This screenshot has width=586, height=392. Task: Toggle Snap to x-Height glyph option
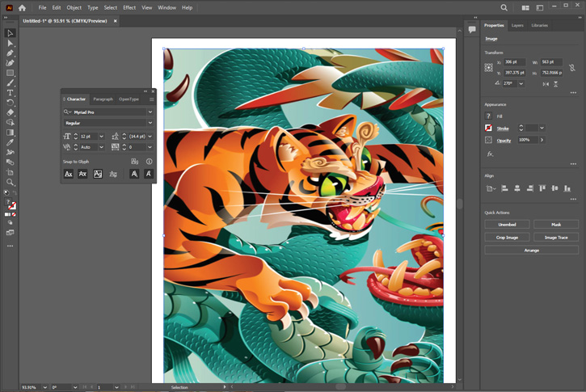pos(82,174)
